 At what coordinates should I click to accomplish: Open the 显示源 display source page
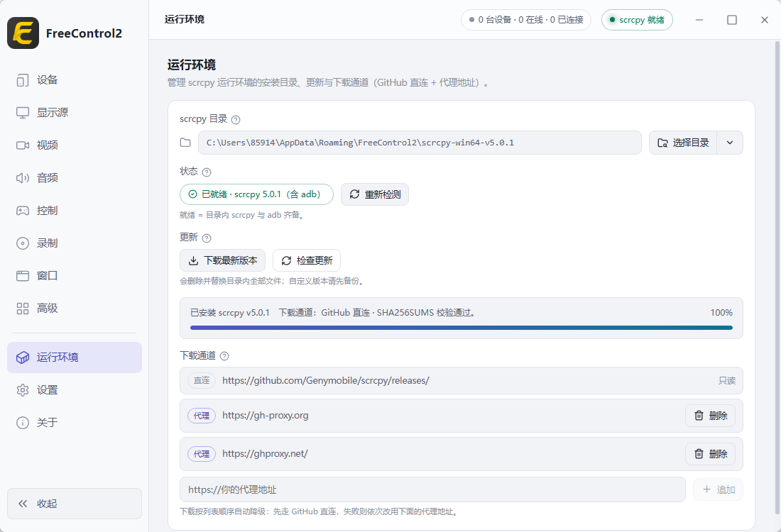75,113
